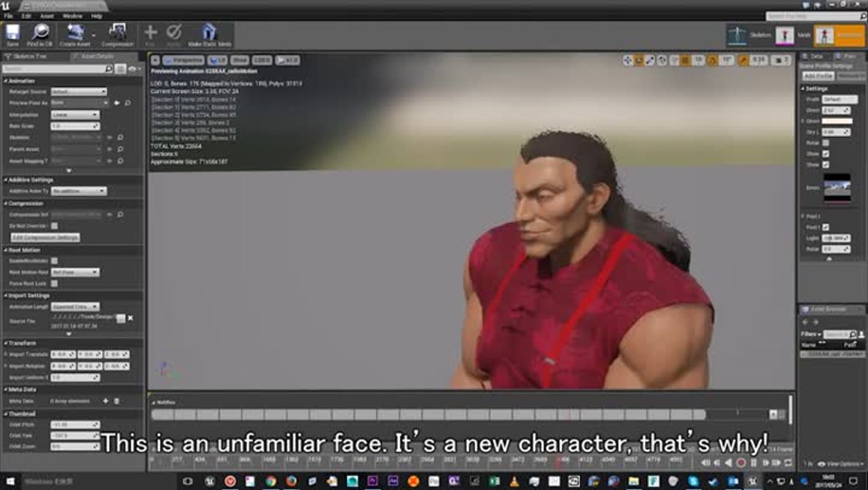Select the scale gizmo in the viewport toolbar
The height and width of the screenshot is (490, 868).
[x=651, y=61]
